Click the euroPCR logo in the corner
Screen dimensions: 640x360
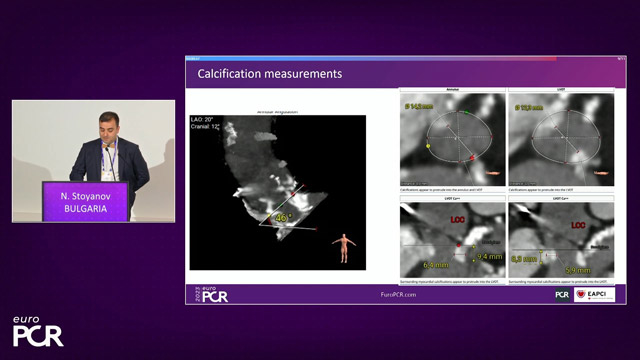click(38, 331)
